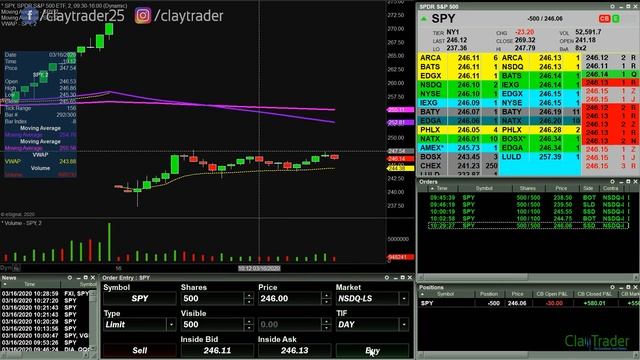Open the 10:13:56 SPY news item
Viewport: 640px width, 360px height.
[x=45, y=328]
